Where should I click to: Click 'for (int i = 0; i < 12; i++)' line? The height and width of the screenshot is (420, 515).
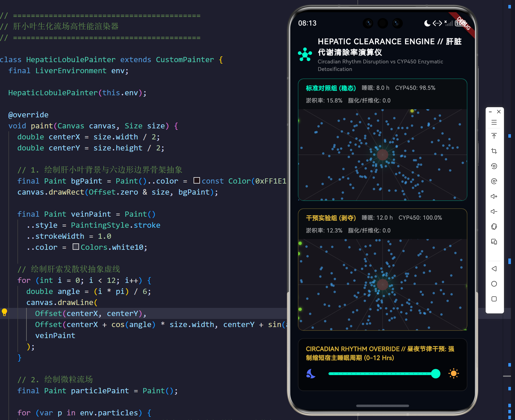(x=84, y=280)
